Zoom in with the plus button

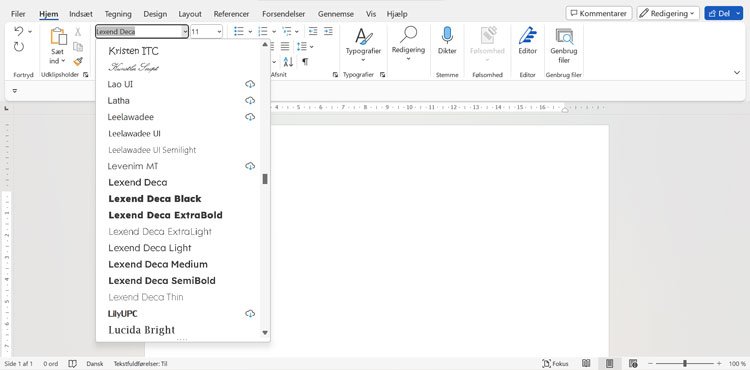point(719,364)
